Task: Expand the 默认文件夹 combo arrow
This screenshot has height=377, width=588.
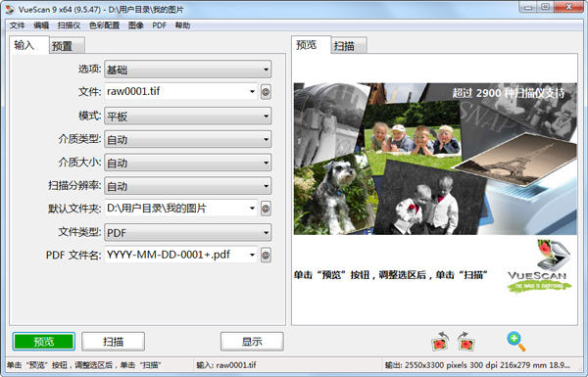Action: (252, 209)
